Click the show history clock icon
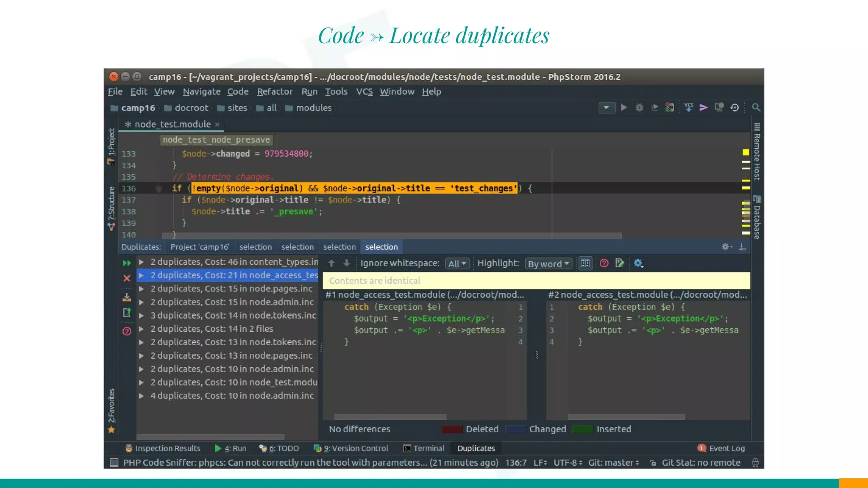 pyautogui.click(x=734, y=108)
